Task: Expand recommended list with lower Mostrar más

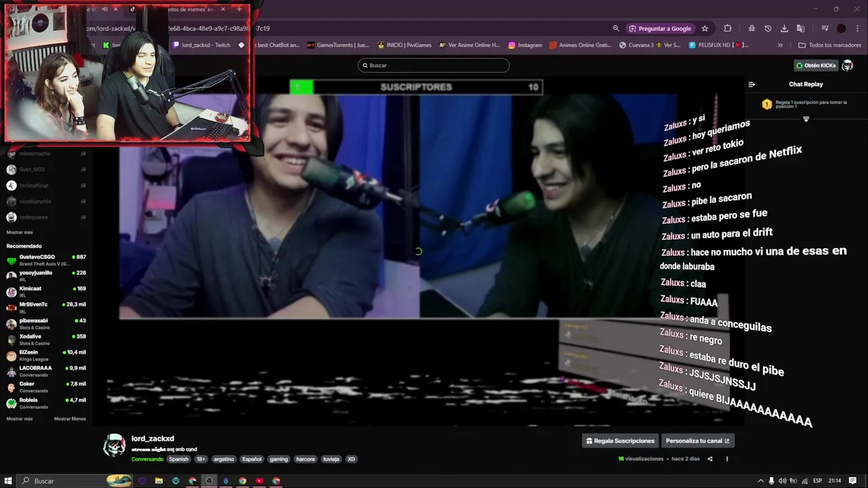Action: pos(19,419)
